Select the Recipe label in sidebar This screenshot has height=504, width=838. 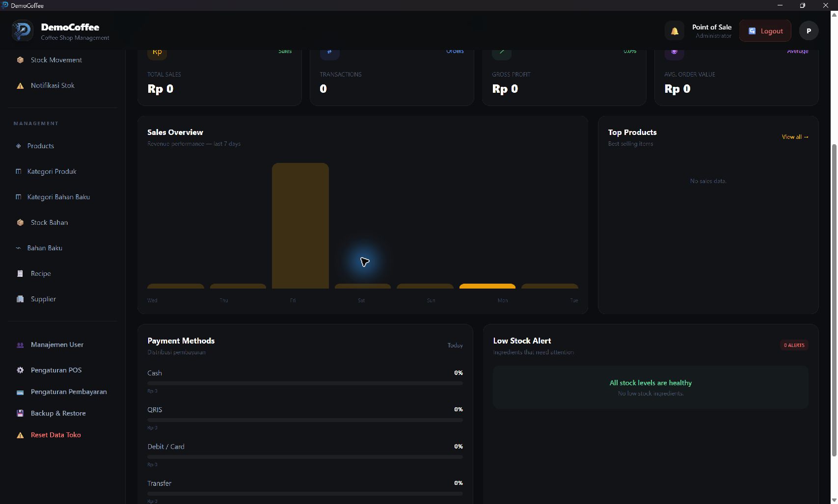pyautogui.click(x=41, y=273)
